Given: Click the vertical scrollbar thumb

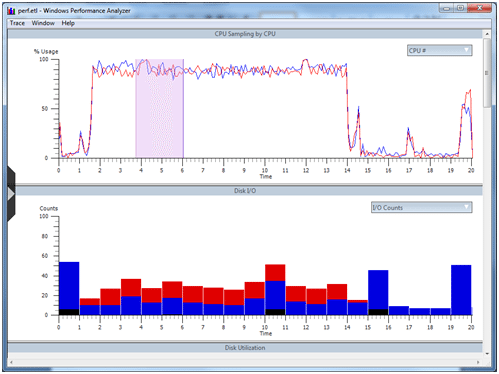Looking at the screenshot, I should click(x=487, y=73).
